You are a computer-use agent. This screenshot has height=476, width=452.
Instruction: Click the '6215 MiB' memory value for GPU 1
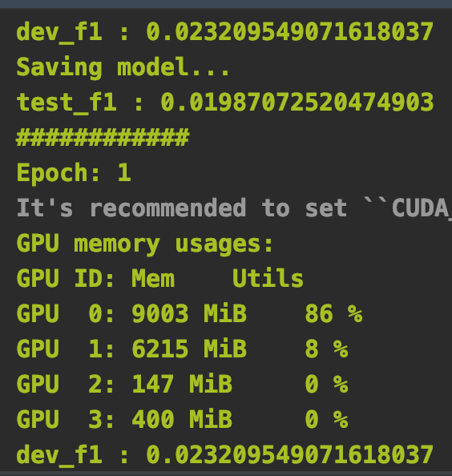click(189, 349)
